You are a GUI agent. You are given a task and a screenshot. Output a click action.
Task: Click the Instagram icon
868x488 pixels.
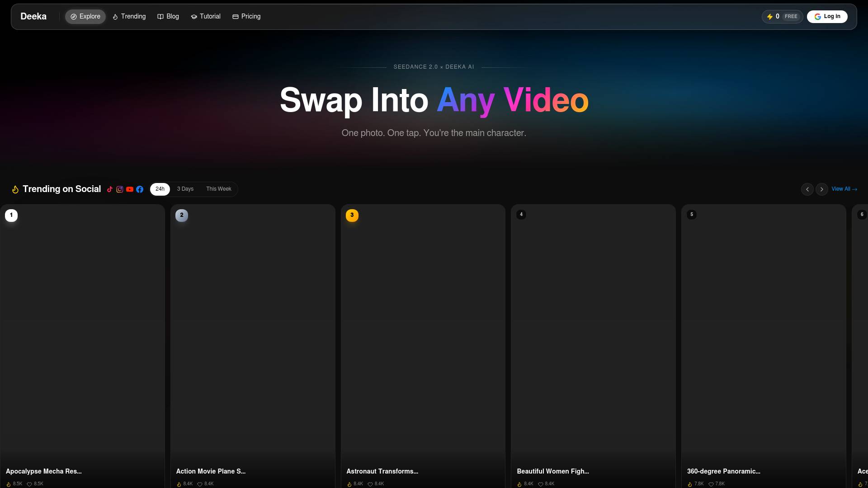(120, 189)
